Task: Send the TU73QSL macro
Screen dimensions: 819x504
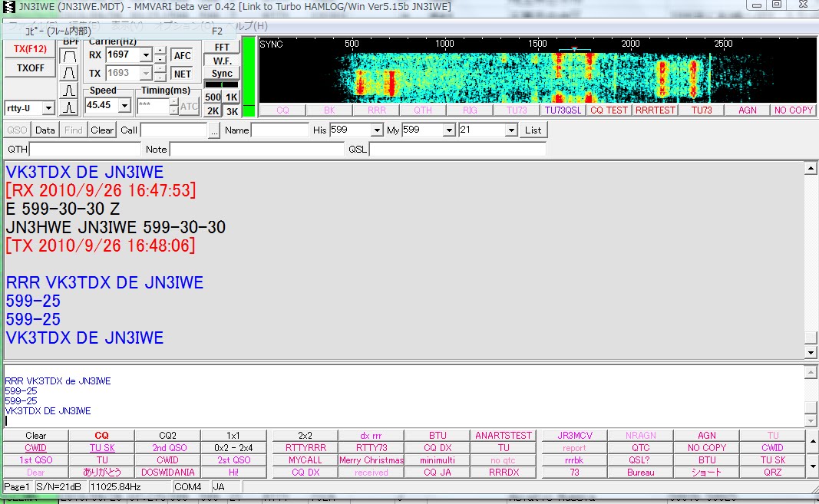Action: point(563,110)
